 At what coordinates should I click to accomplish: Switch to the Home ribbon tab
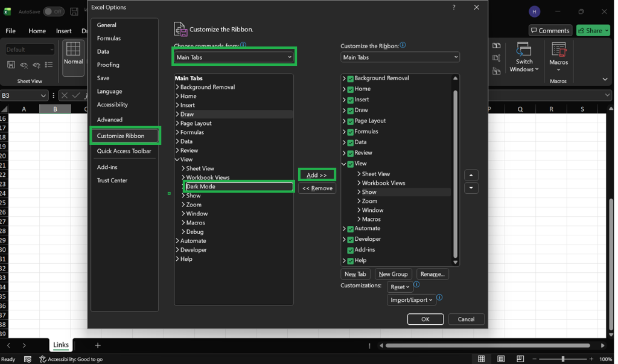[37, 31]
